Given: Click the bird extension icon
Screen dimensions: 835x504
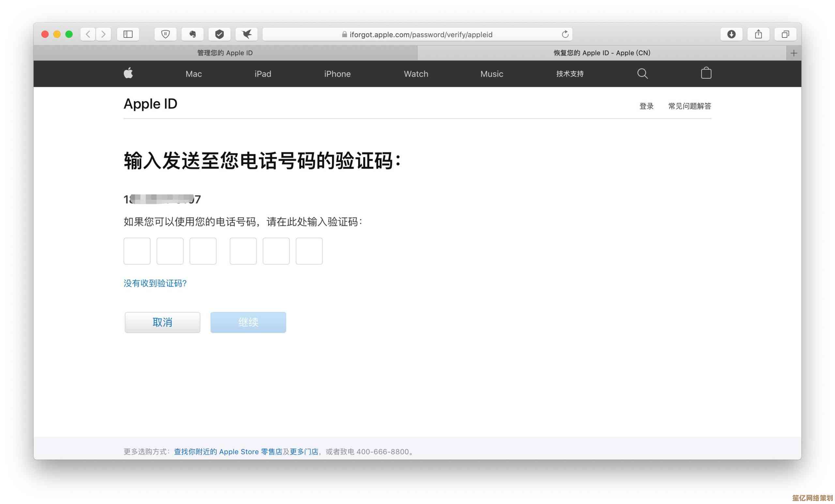Looking at the screenshot, I should [x=246, y=34].
